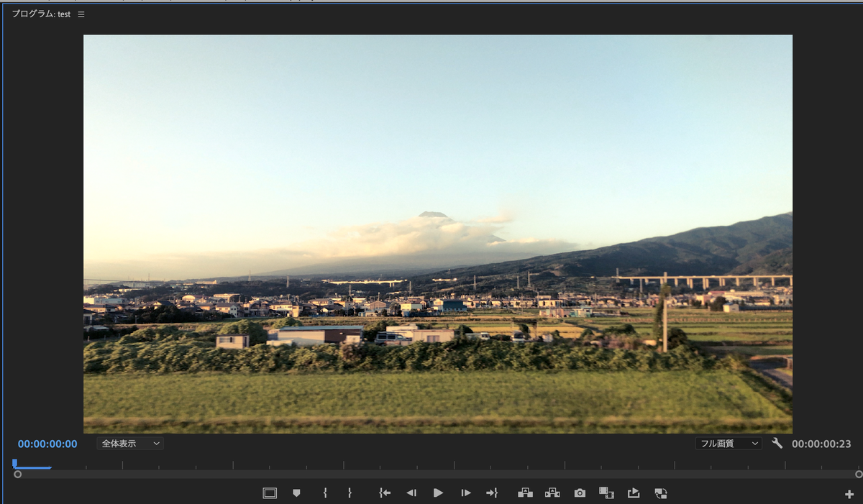Toggle the safe margins button
The image size is (863, 504).
pyautogui.click(x=270, y=493)
